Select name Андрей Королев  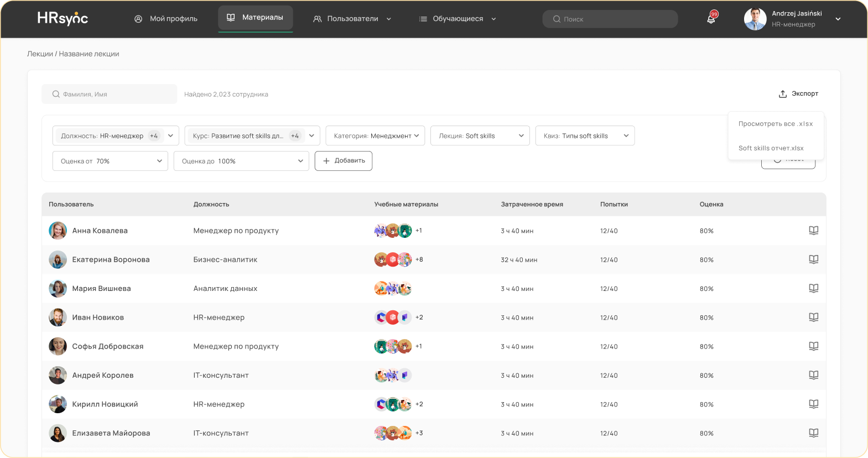click(x=103, y=375)
